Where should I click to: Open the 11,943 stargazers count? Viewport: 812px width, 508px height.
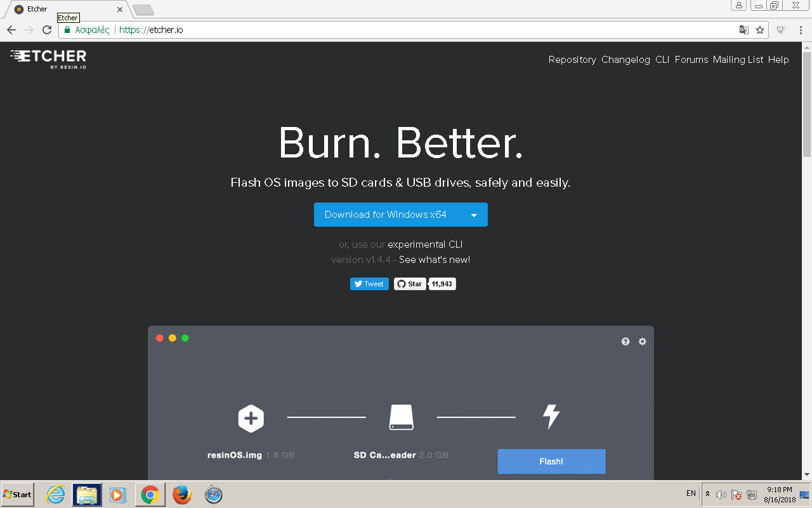pos(442,284)
